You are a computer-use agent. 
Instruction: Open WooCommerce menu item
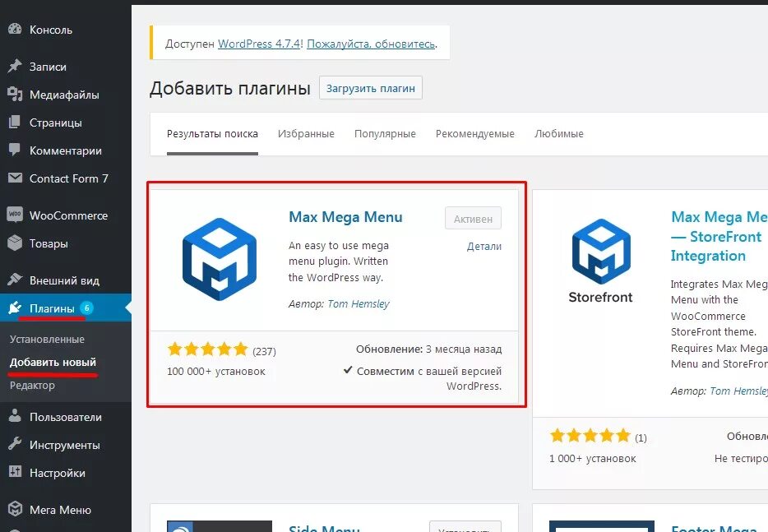coord(68,215)
